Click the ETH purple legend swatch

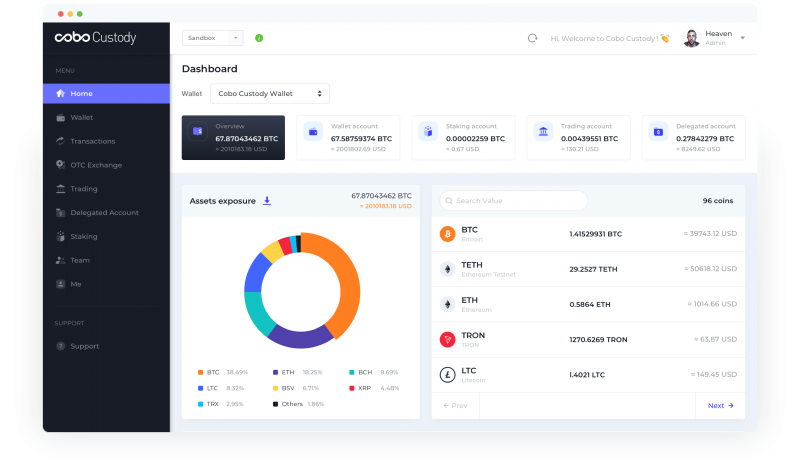276,372
